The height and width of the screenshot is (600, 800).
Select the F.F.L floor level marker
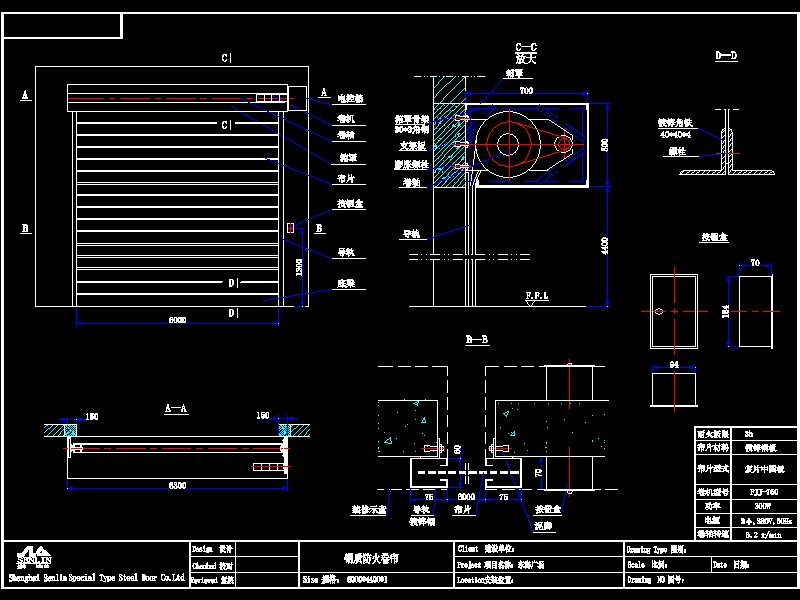[537, 298]
